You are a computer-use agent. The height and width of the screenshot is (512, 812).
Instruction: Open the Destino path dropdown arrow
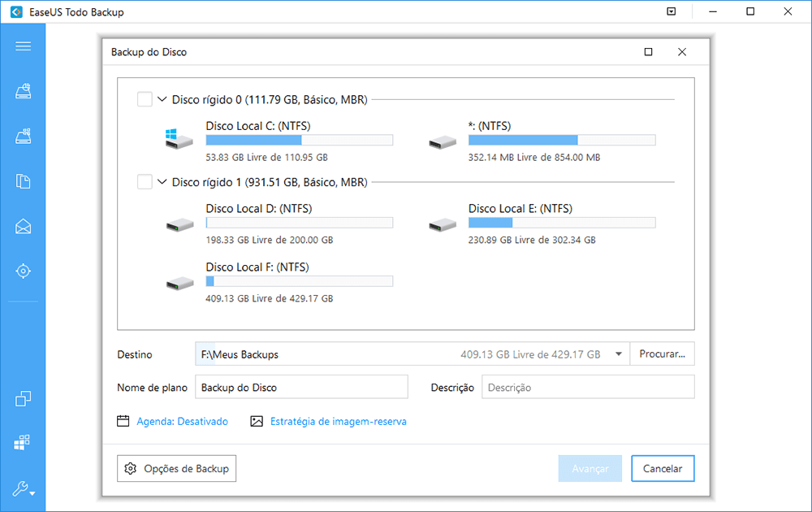[x=619, y=354]
